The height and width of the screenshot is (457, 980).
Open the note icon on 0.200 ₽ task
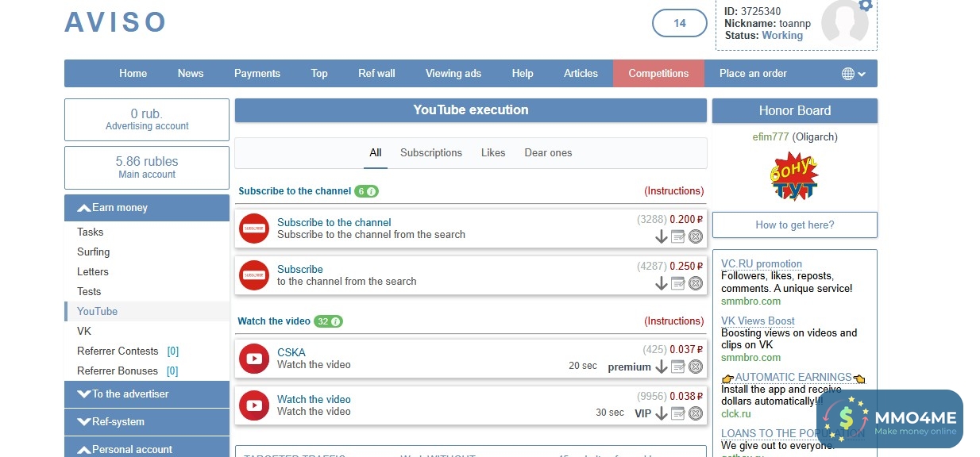[x=678, y=236]
